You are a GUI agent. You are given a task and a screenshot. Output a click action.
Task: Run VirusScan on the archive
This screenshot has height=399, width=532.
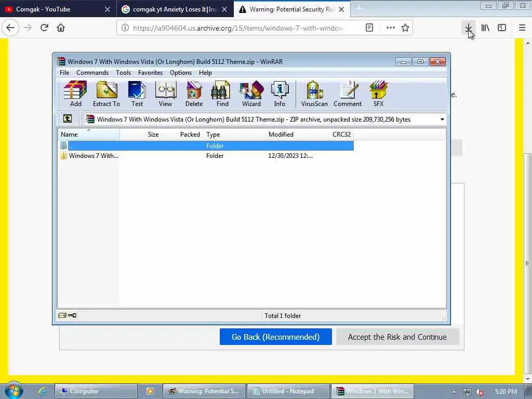click(x=314, y=94)
